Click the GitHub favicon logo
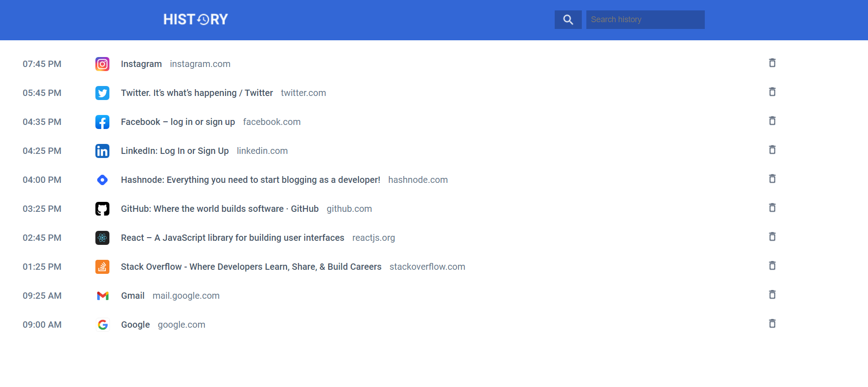 [x=103, y=209]
